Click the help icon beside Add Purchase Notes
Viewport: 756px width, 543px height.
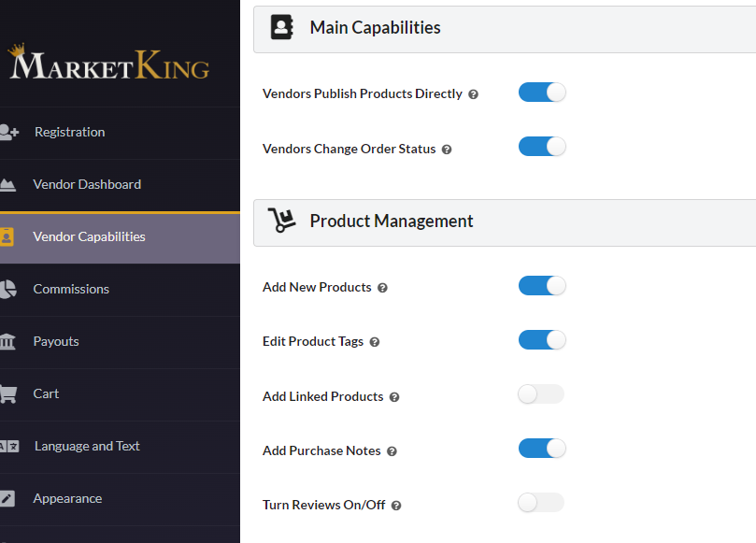[392, 451]
